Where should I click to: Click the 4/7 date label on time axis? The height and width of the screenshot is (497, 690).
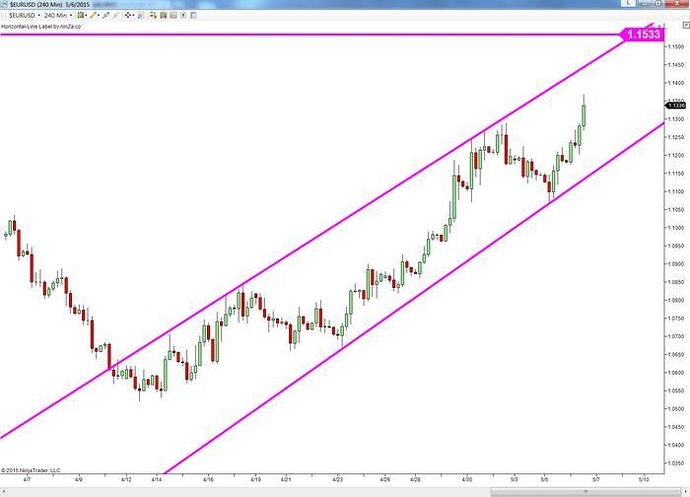coord(27,479)
